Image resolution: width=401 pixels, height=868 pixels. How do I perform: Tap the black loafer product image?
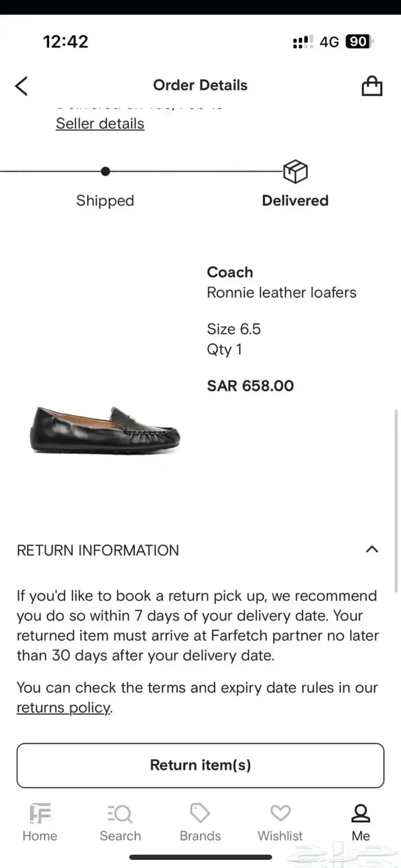pos(105,429)
